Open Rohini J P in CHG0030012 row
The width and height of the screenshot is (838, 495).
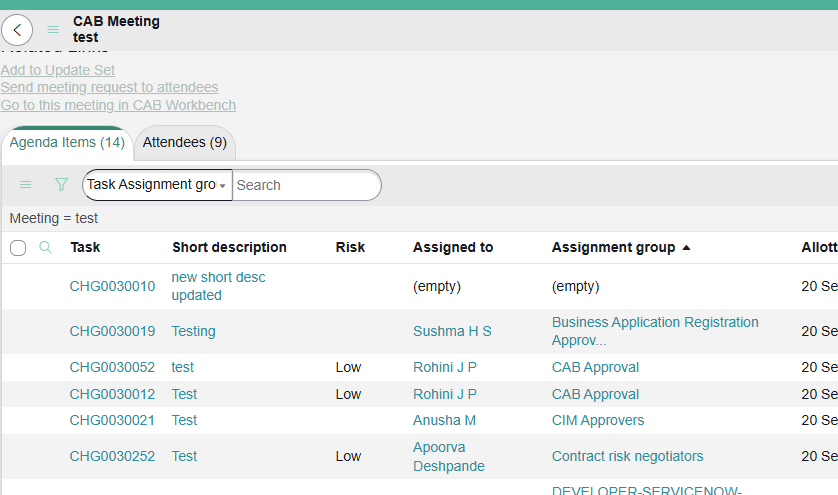coord(445,395)
